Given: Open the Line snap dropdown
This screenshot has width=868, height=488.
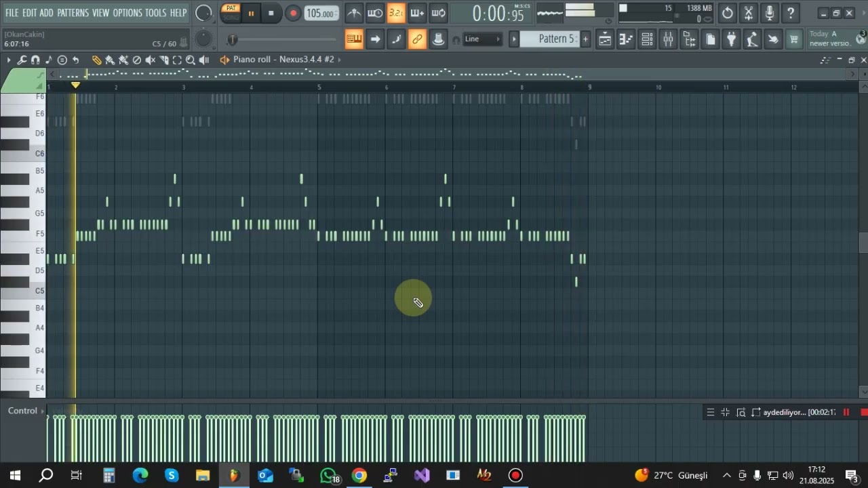Looking at the screenshot, I should tap(482, 39).
